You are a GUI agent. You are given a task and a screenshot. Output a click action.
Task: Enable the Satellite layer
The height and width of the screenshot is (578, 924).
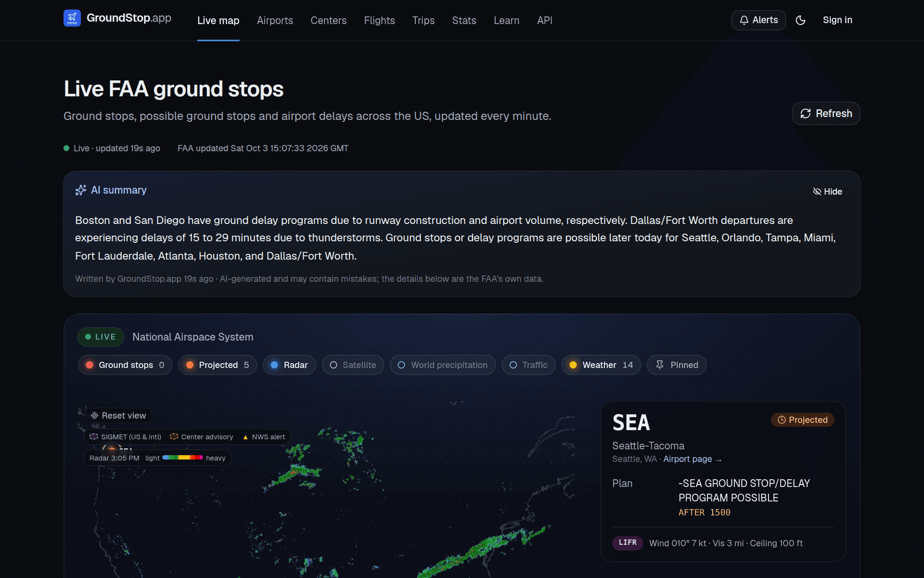(353, 365)
